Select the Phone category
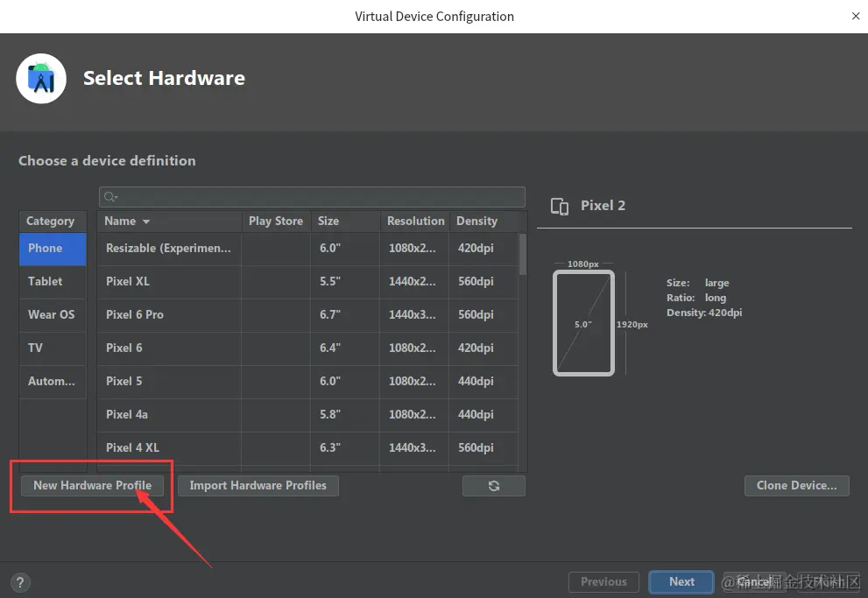The height and width of the screenshot is (598, 868). [53, 249]
